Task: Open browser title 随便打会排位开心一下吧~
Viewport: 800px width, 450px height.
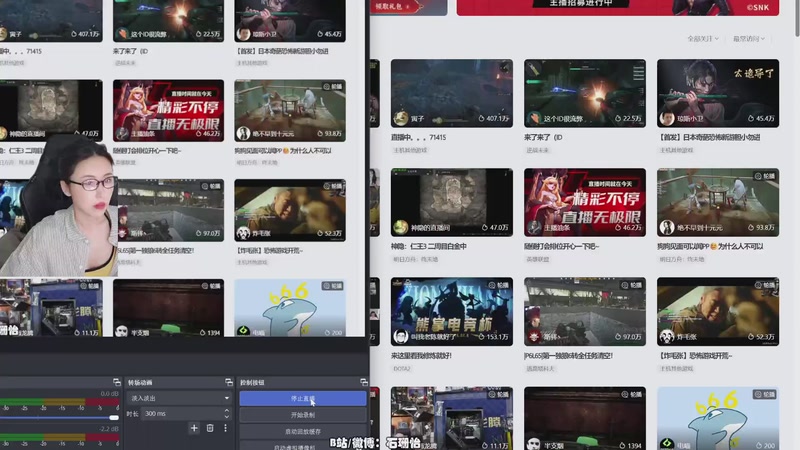Action: click(x=562, y=246)
